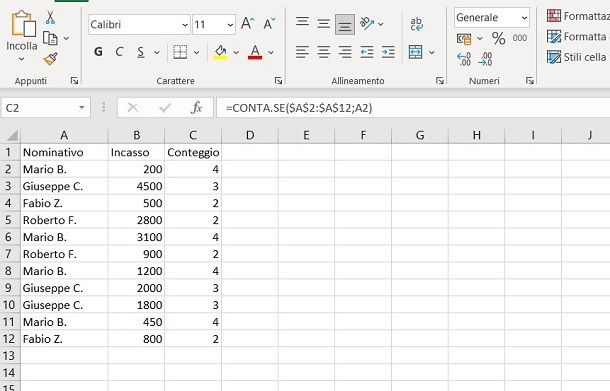Decrease decimal places
Viewport: 610px width, 391px height.
[x=486, y=59]
